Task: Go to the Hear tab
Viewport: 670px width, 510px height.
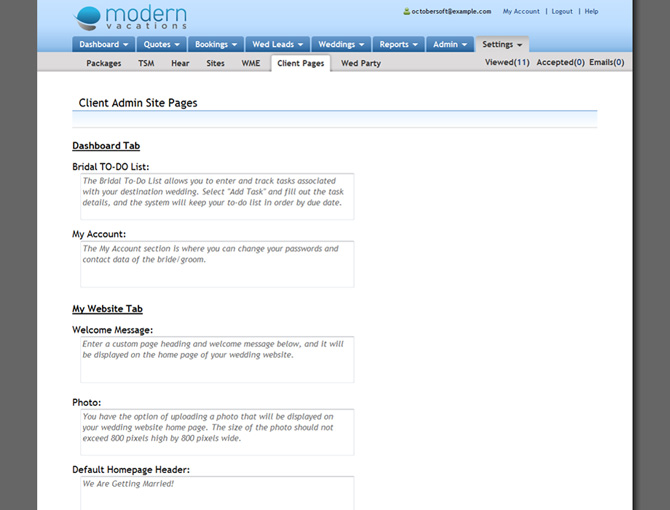Action: click(x=180, y=63)
